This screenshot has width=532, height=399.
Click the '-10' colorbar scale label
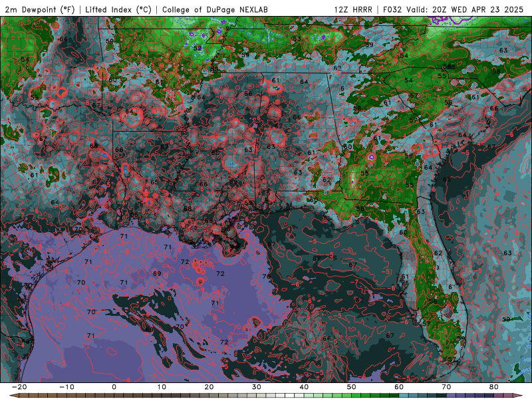tap(66, 387)
